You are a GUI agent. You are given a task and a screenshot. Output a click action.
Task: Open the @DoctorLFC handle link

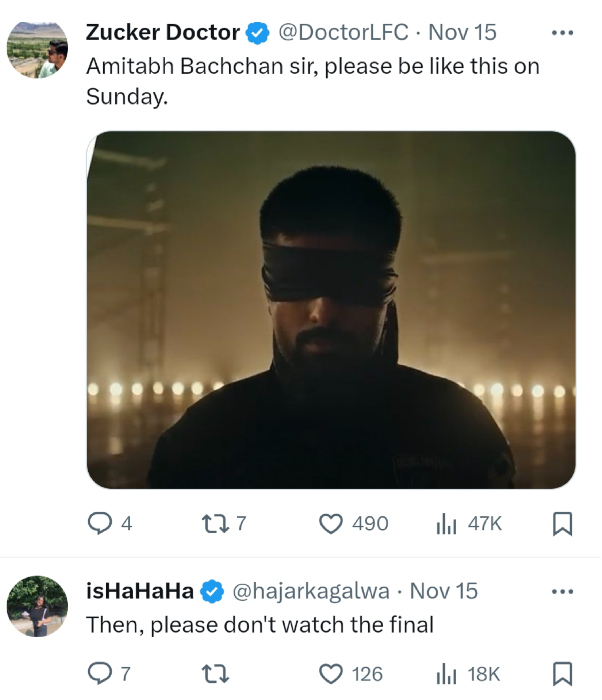(x=343, y=32)
